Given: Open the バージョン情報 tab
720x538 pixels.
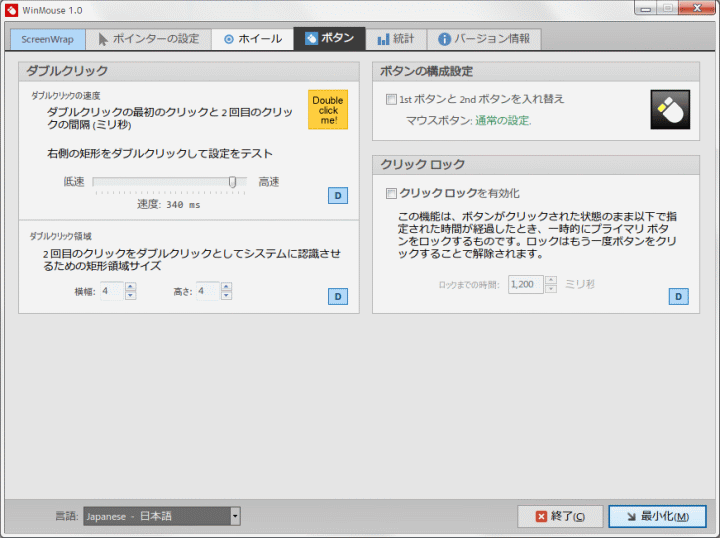Looking at the screenshot, I should tap(484, 39).
